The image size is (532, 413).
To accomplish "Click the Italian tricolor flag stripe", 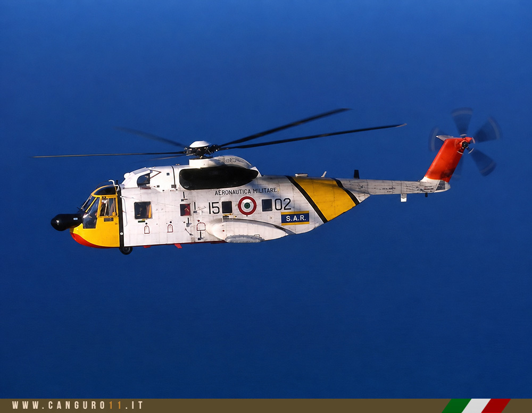I will click(x=476, y=406).
